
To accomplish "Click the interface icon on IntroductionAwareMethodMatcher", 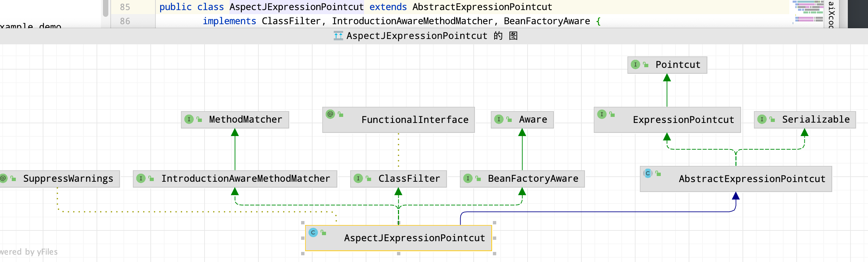I will tap(141, 179).
